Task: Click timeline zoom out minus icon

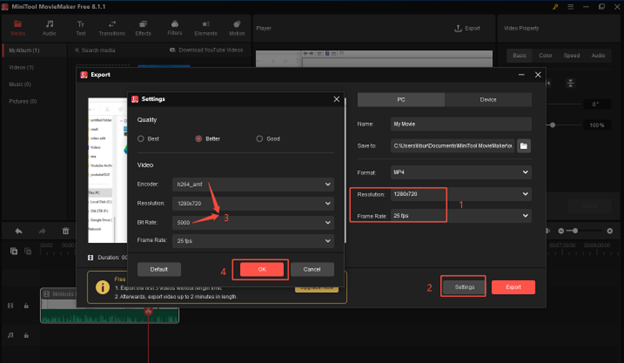Action: [x=561, y=231]
